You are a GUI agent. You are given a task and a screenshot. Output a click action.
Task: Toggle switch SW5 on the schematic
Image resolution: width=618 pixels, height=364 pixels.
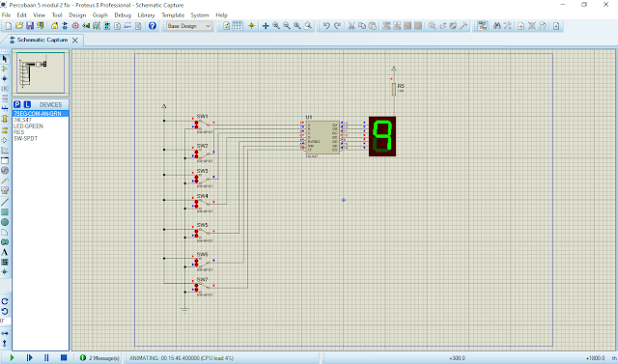[x=203, y=234]
